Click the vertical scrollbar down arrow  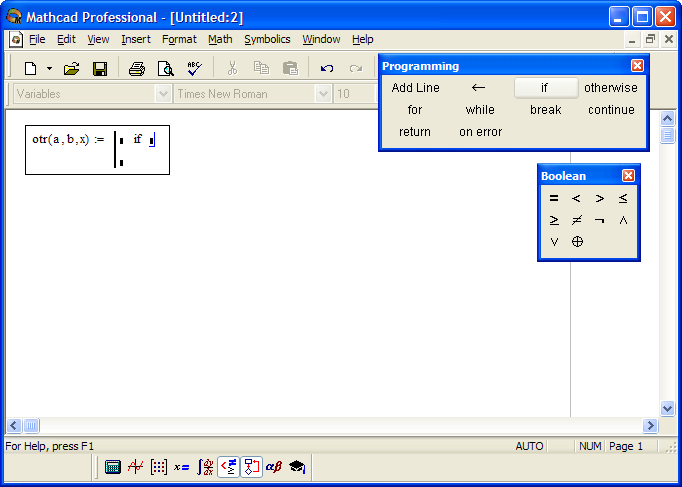(667, 408)
